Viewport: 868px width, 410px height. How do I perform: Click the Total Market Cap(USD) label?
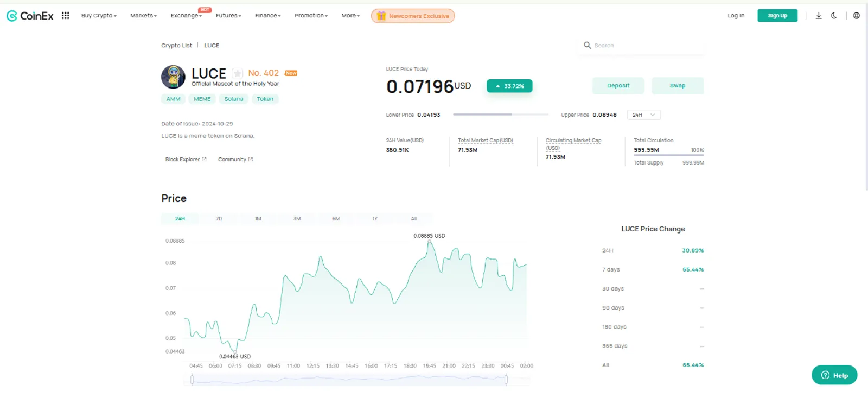485,141
